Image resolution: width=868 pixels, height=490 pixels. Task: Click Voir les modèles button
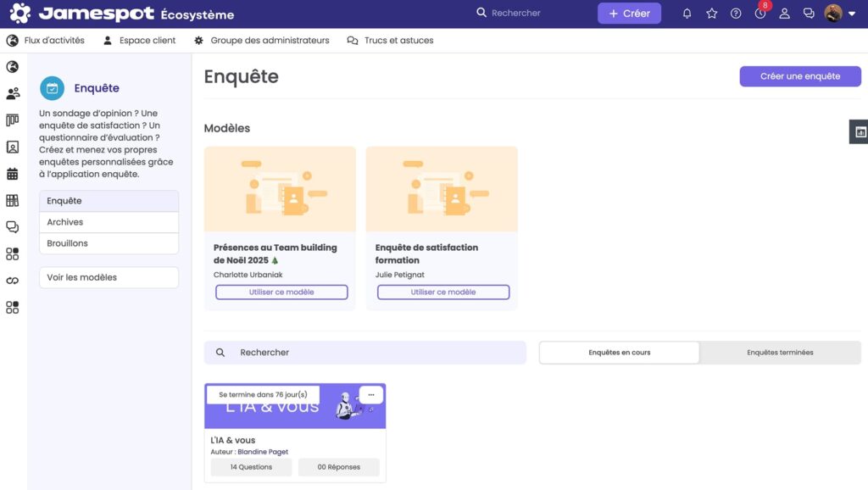[109, 277]
